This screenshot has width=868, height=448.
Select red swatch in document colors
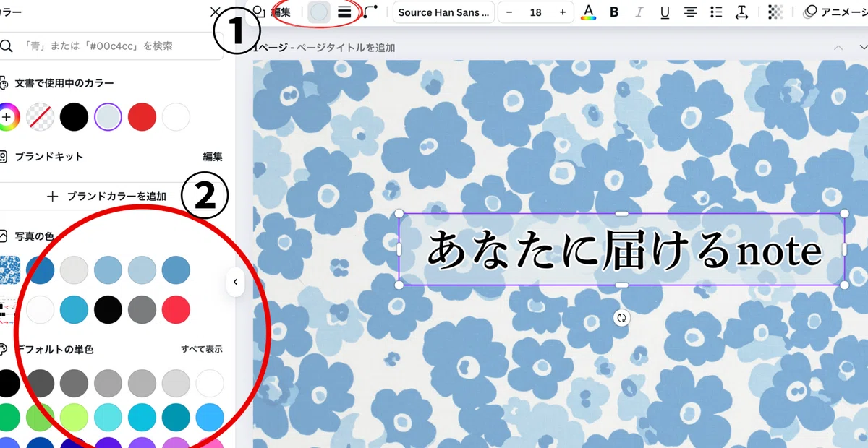point(142,116)
